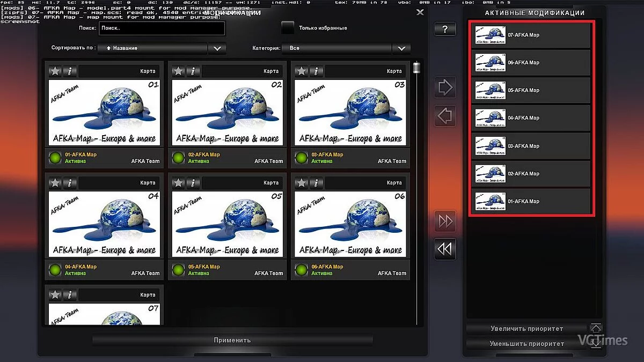This screenshot has height=362, width=644.
Task: Click the question mark help button
Action: pos(445,29)
